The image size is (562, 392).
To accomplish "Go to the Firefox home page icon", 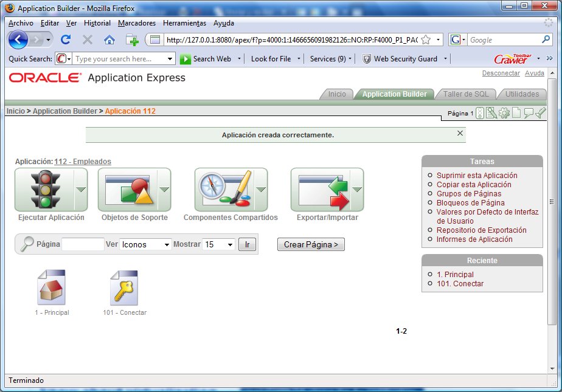I will click(x=109, y=40).
